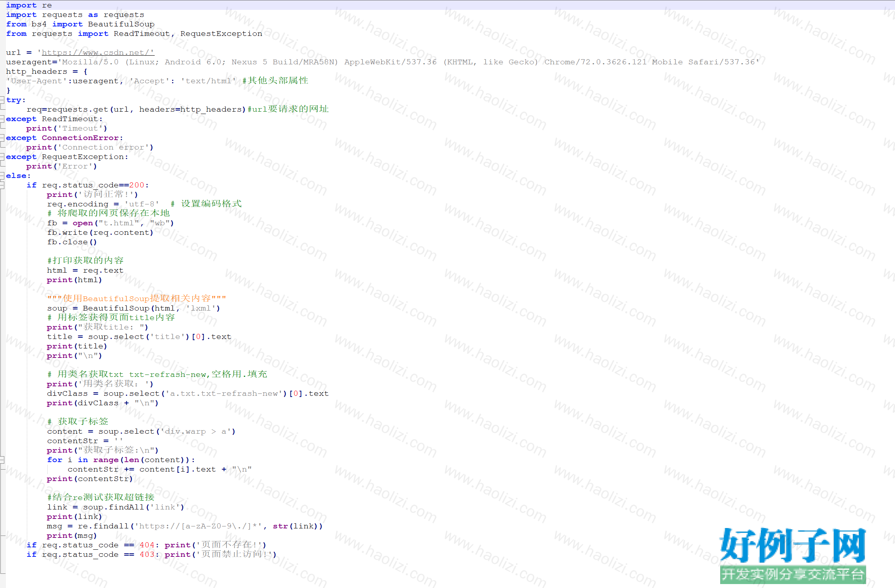Viewport: 895px width, 588px height.
Task: Click the print('Error') statement
Action: coord(62,166)
